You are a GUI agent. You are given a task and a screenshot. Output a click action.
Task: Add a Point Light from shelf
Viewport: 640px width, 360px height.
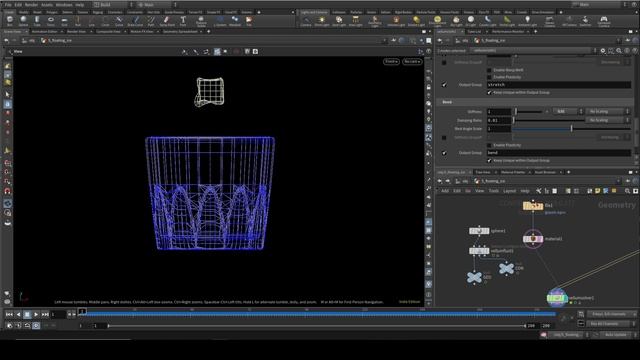point(322,21)
